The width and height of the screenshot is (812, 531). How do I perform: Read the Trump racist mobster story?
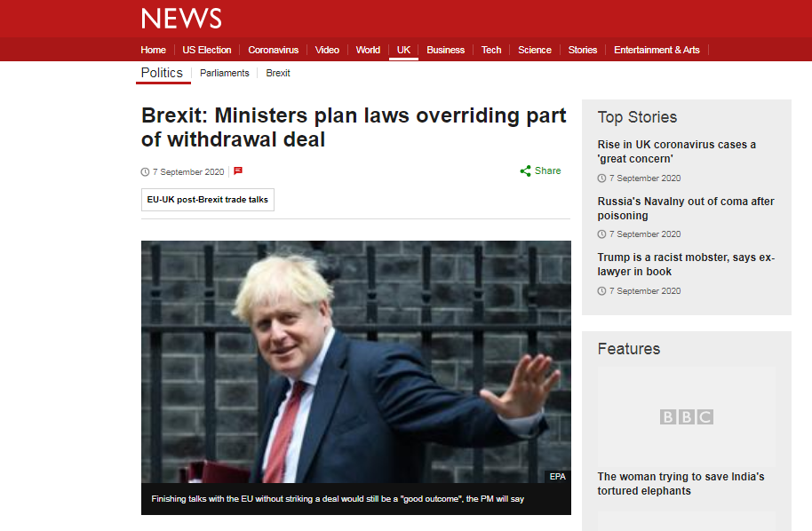coord(686,265)
